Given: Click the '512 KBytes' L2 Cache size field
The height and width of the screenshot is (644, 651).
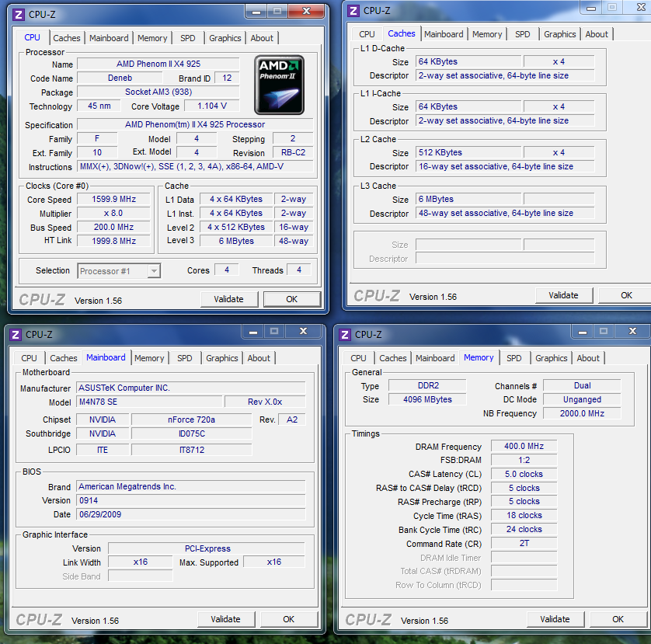Looking at the screenshot, I should coord(468,153).
